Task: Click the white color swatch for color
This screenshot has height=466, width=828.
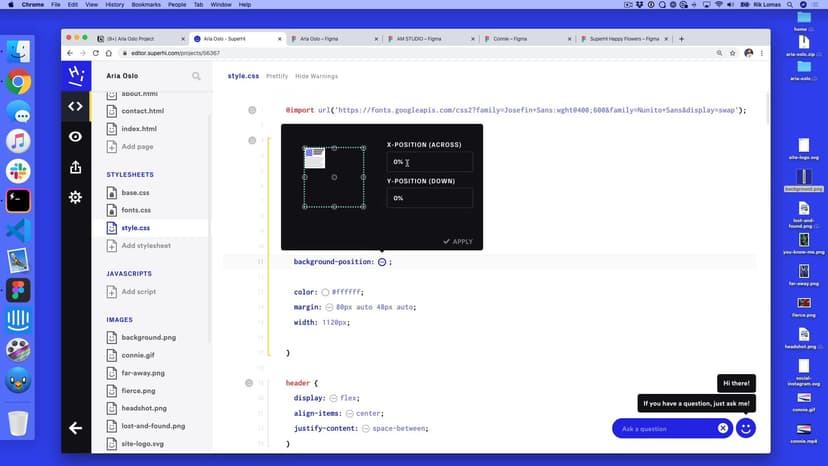Action: pos(325,292)
